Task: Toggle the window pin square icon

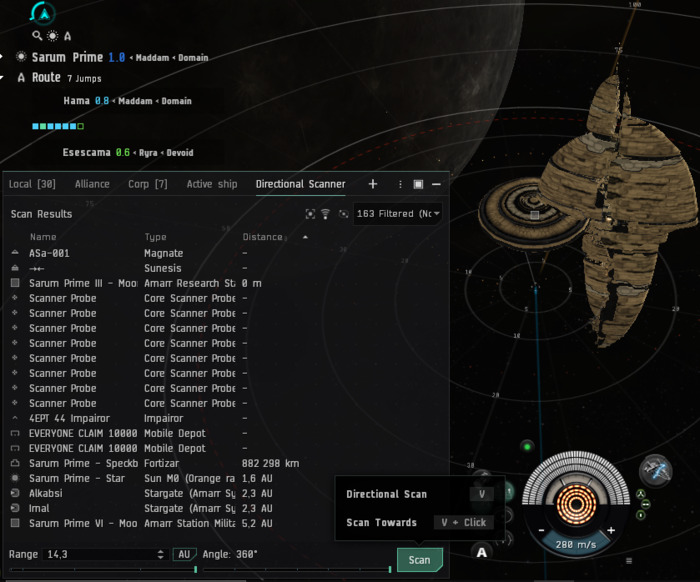Action: (418, 184)
